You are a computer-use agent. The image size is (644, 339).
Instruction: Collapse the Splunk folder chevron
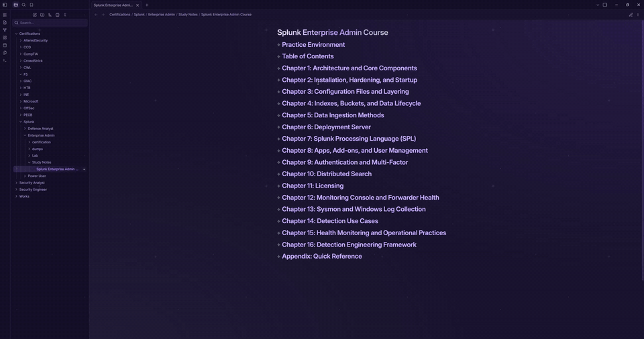tap(21, 122)
